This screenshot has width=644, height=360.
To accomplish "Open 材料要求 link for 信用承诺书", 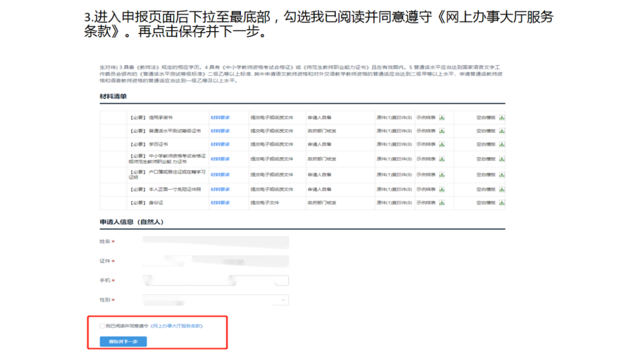I will [x=220, y=117].
